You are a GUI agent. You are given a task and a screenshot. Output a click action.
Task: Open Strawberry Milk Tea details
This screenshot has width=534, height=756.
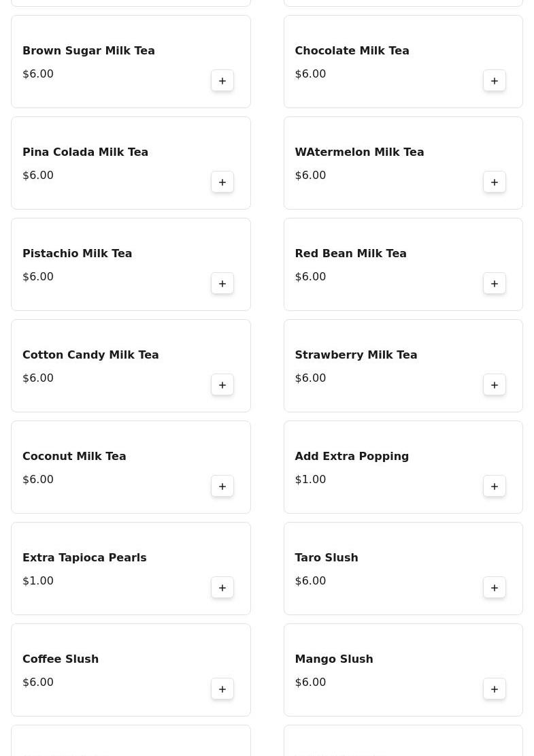[356, 355]
